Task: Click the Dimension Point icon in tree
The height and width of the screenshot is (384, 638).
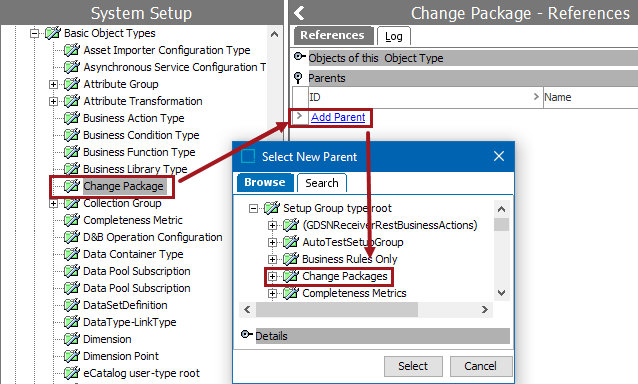Action: point(72,356)
